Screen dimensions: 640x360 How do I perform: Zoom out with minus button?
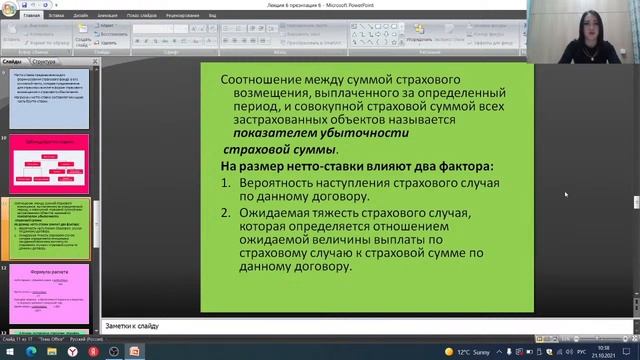coord(576,339)
